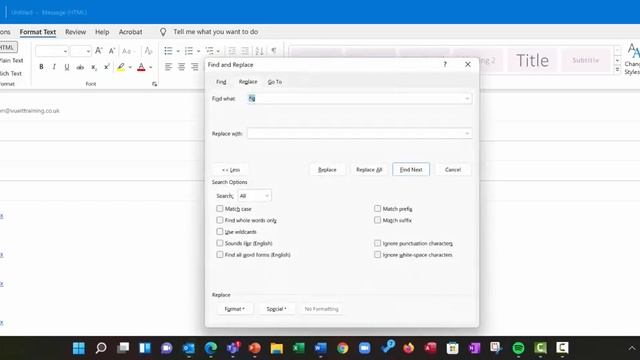
Task: Open font color dropdown arrow
Action: coord(151,67)
